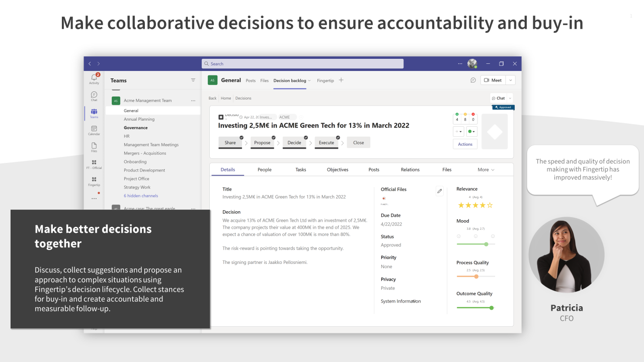Select the Relations tab
Viewport: 644px width, 362px height.
(410, 170)
